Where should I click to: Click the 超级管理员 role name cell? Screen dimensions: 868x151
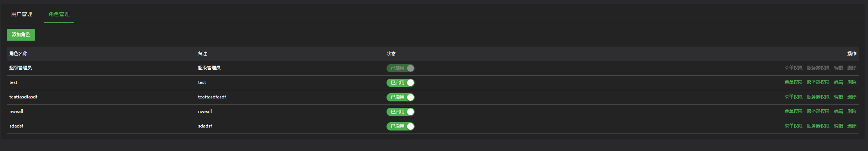point(21,68)
